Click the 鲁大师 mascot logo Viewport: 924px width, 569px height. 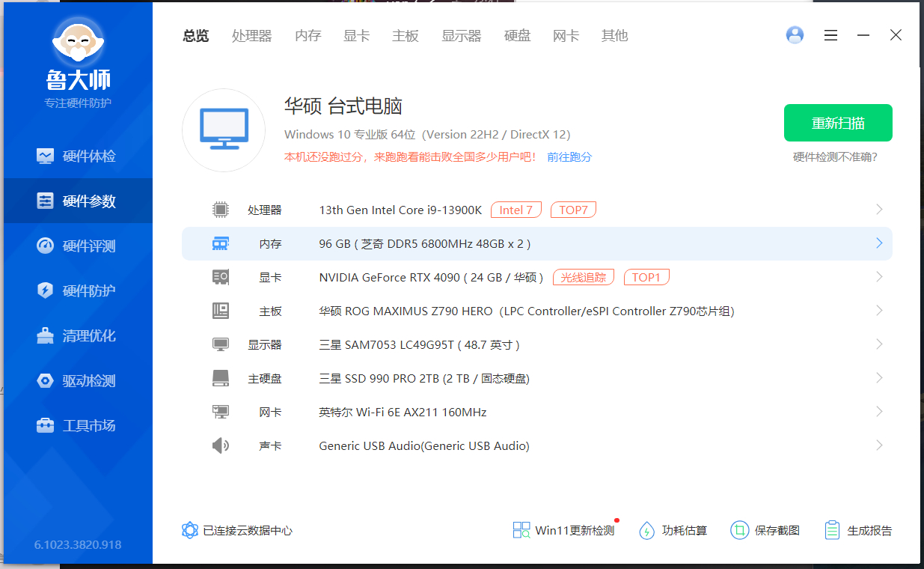pos(77,43)
